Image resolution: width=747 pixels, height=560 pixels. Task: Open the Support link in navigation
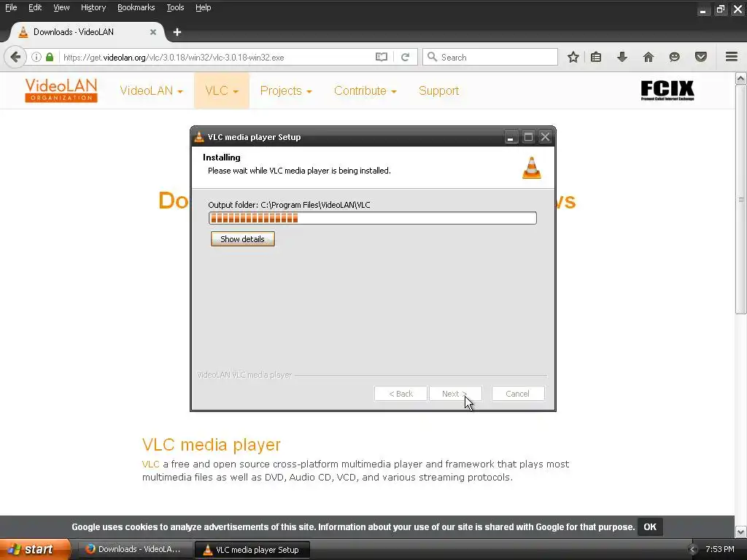tap(438, 90)
